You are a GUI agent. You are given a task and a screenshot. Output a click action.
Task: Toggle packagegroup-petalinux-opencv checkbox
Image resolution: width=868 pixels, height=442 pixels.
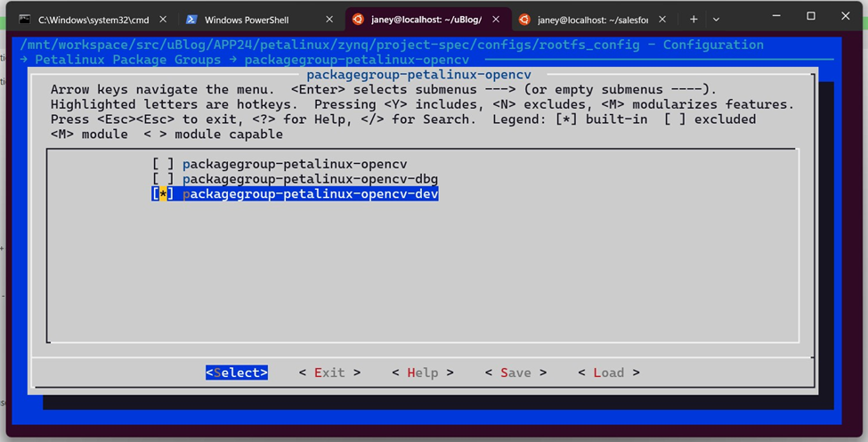tap(163, 164)
